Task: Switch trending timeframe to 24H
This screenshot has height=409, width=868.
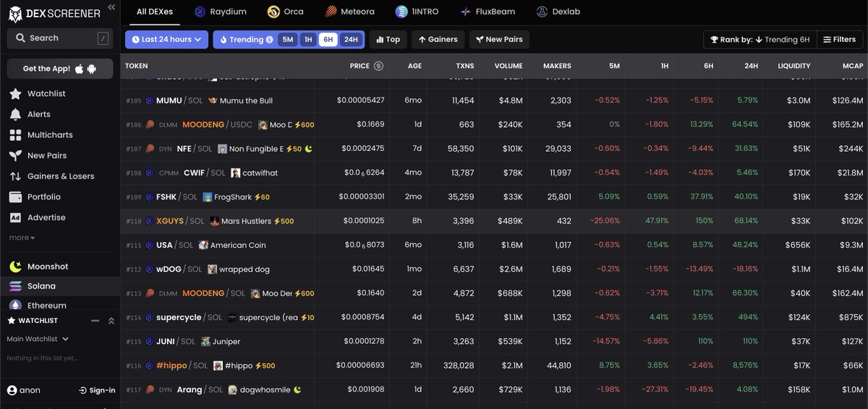Action: [x=351, y=40]
